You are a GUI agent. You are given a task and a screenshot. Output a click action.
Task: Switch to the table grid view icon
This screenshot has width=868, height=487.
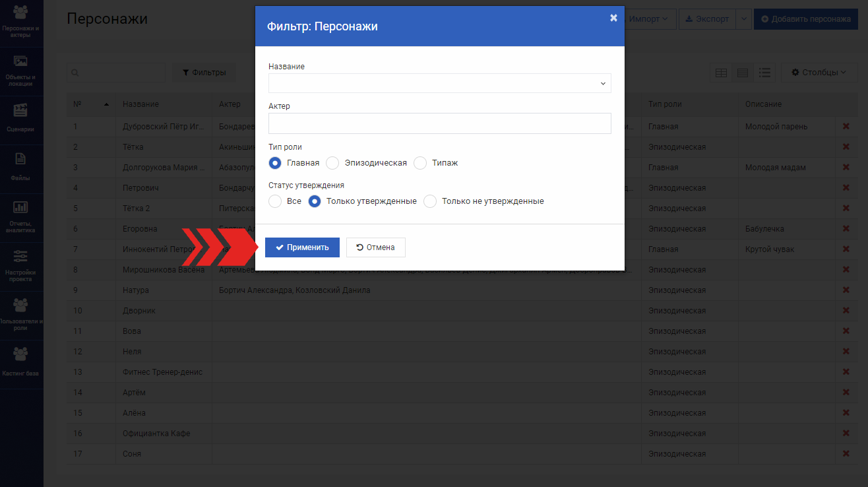[721, 73]
